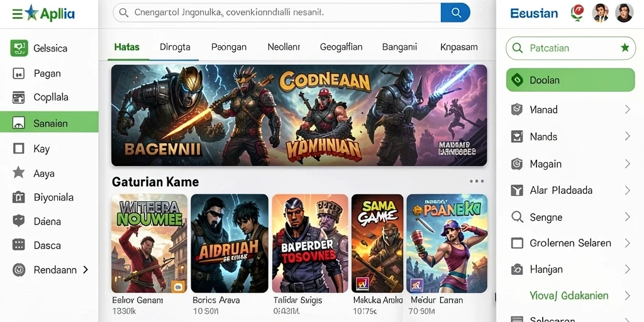Click the Apllia star logo

(x=31, y=13)
